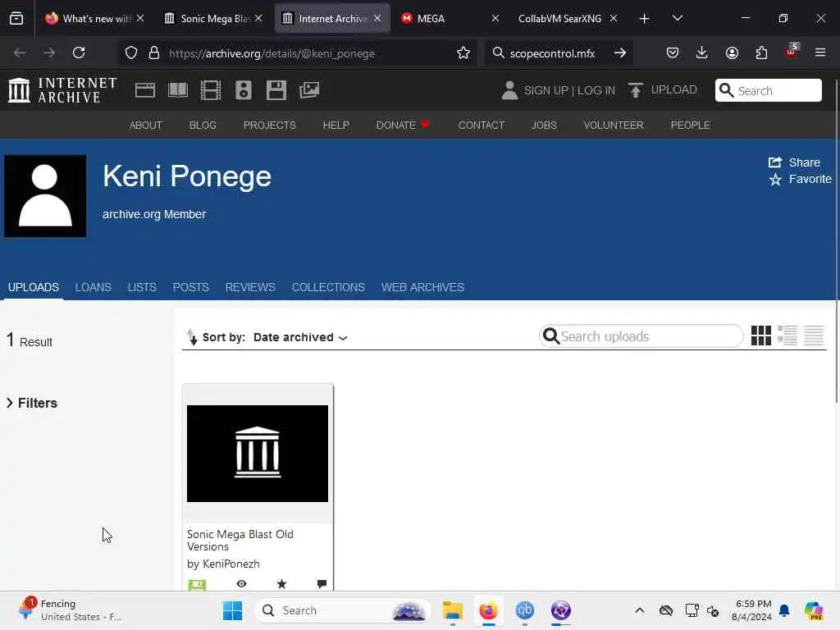The image size is (840, 630).
Task: Close the Sonic Mega Blast browser tab
Action: tap(258, 18)
